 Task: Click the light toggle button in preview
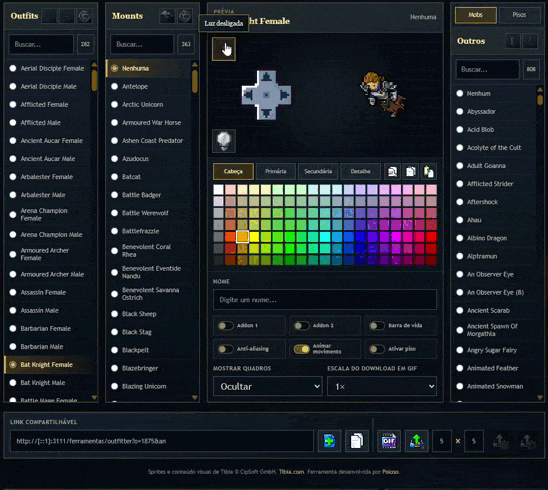click(224, 49)
